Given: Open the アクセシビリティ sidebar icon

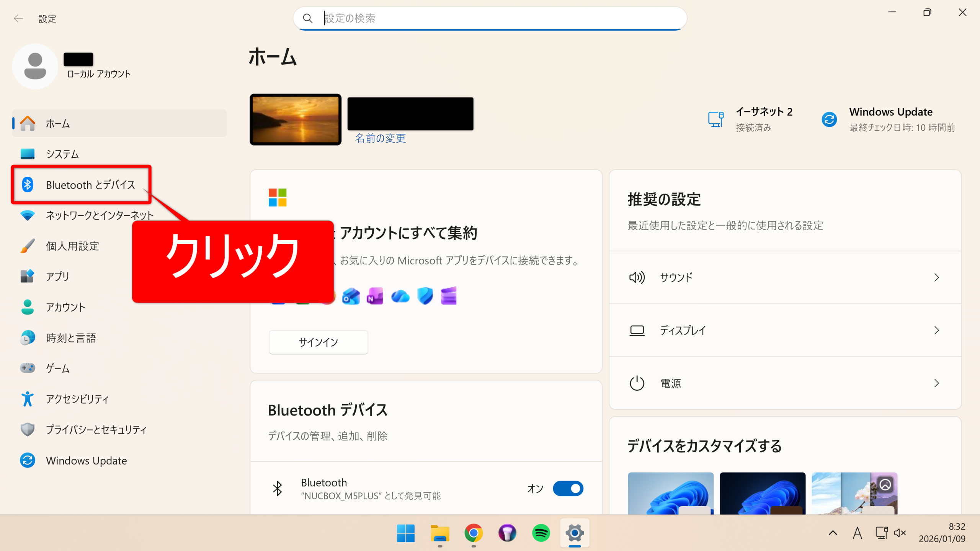Looking at the screenshot, I should [x=27, y=399].
